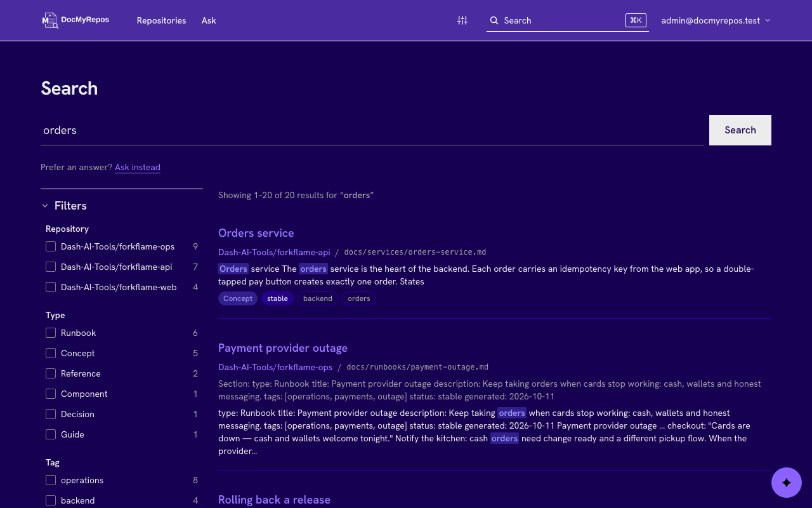Click the 'stable' badge on Orders service
The height and width of the screenshot is (508, 812).
point(277,298)
